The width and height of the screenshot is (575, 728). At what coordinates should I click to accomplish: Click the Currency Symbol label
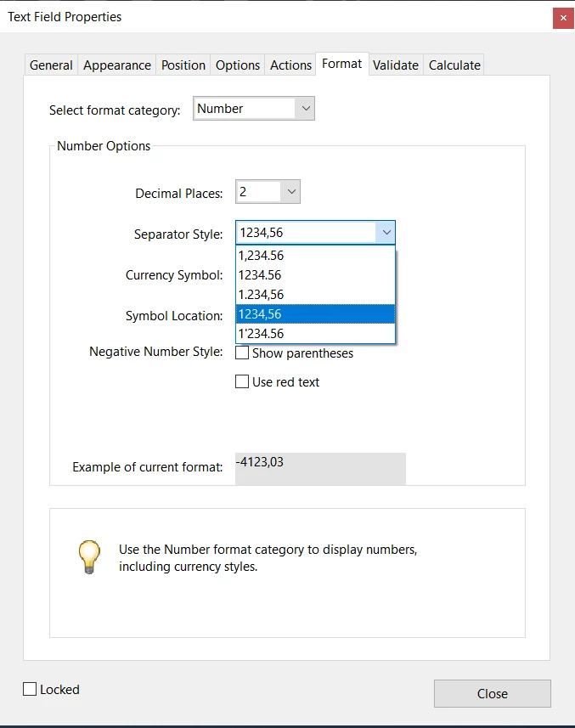click(x=174, y=275)
